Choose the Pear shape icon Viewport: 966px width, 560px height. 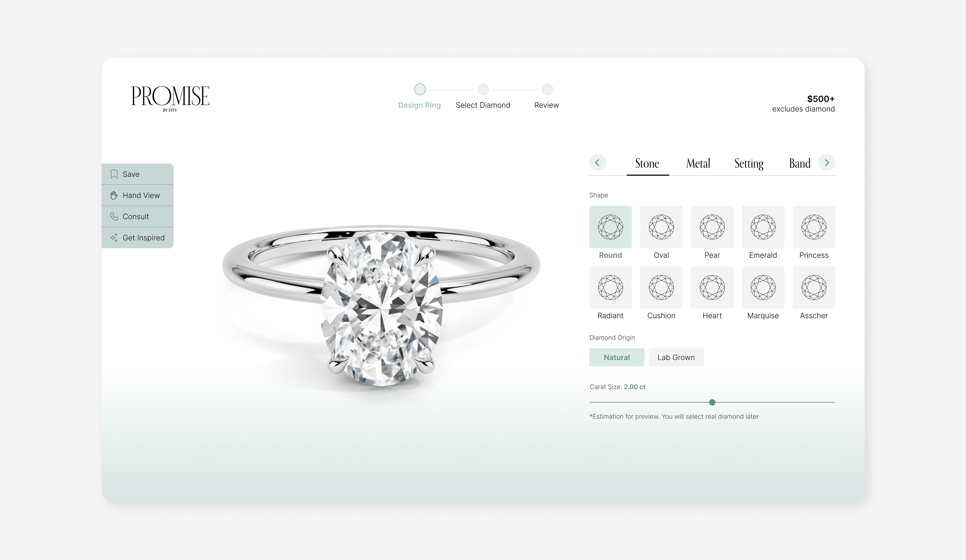point(712,227)
